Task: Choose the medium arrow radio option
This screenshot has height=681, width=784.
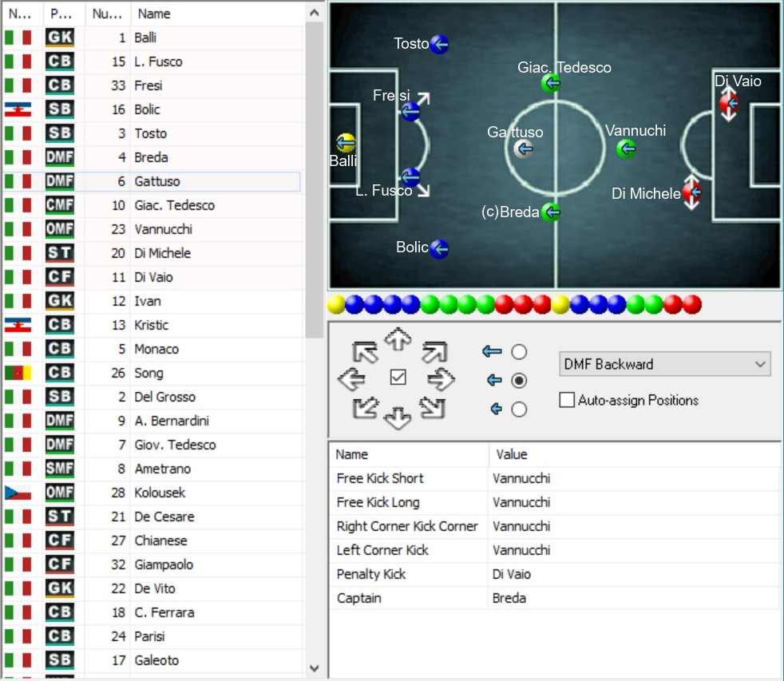Action: pyautogui.click(x=519, y=381)
